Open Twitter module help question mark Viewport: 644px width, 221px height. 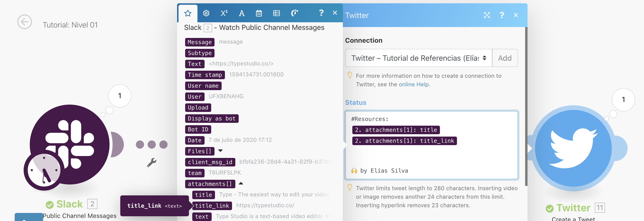coord(501,15)
